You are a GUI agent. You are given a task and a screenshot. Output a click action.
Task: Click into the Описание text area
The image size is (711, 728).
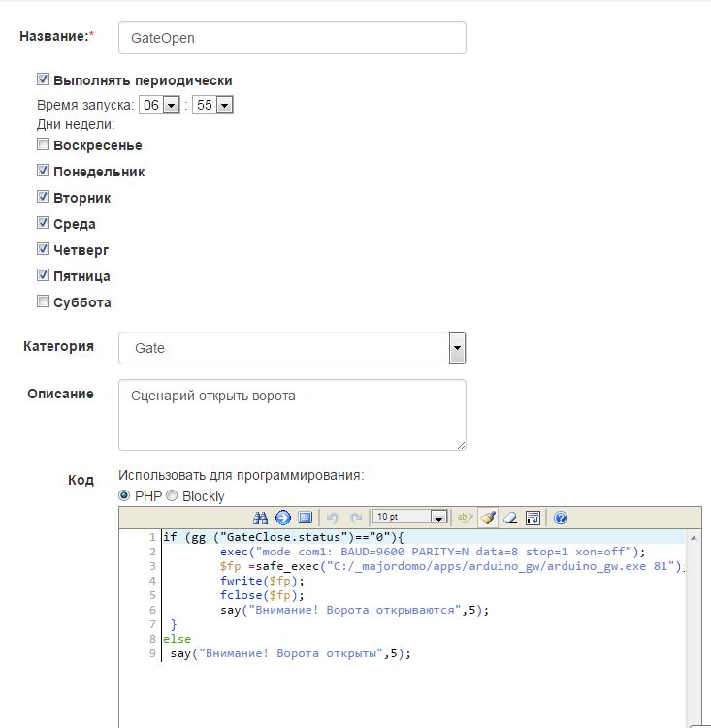click(x=292, y=414)
